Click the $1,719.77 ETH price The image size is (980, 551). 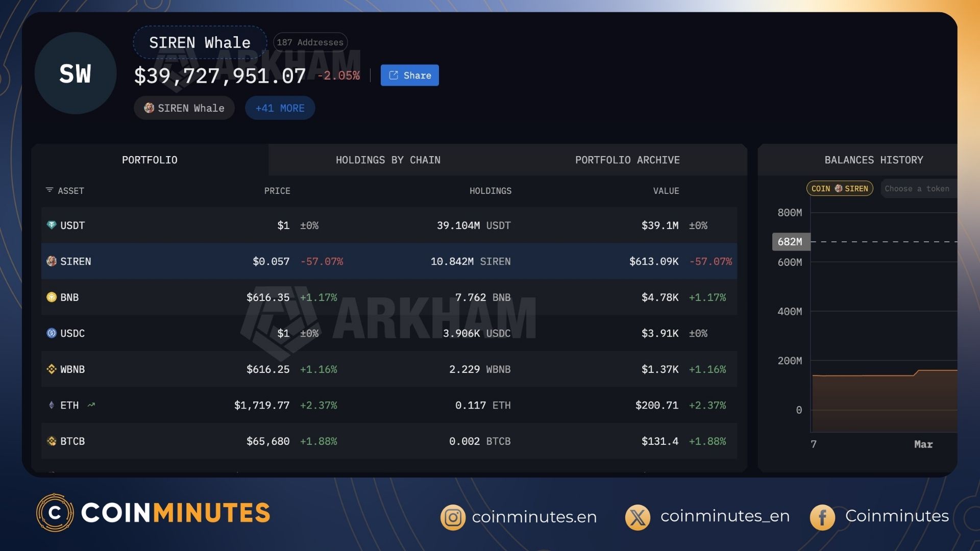[262, 405]
